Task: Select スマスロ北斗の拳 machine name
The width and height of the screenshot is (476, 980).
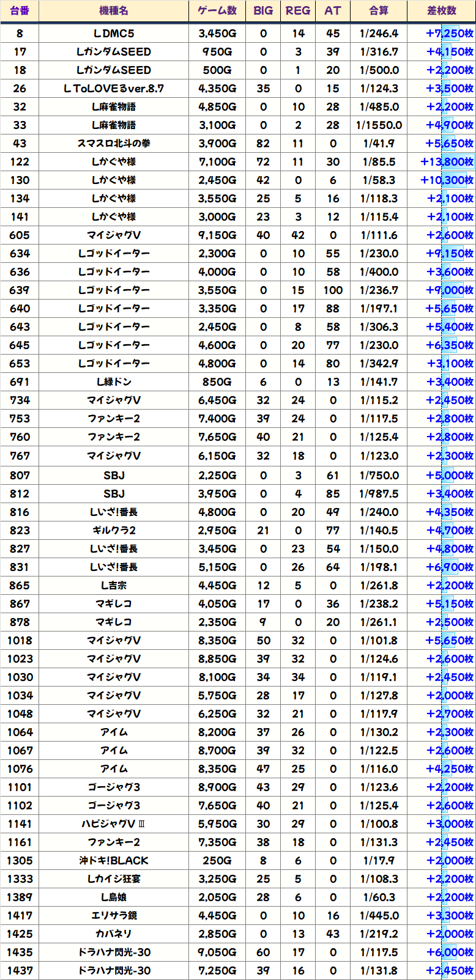Action: [114, 144]
